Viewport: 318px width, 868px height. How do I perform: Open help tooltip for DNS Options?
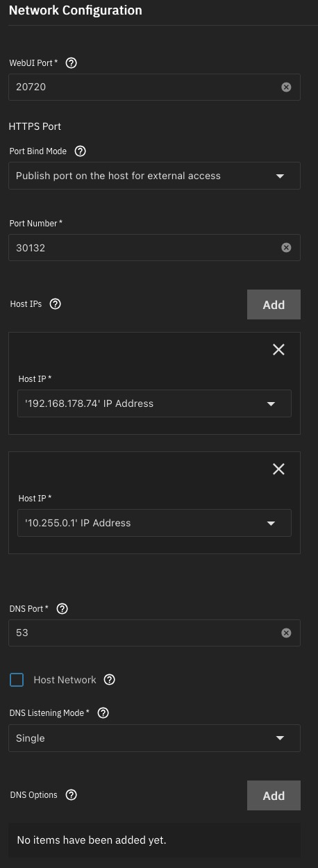tap(71, 794)
